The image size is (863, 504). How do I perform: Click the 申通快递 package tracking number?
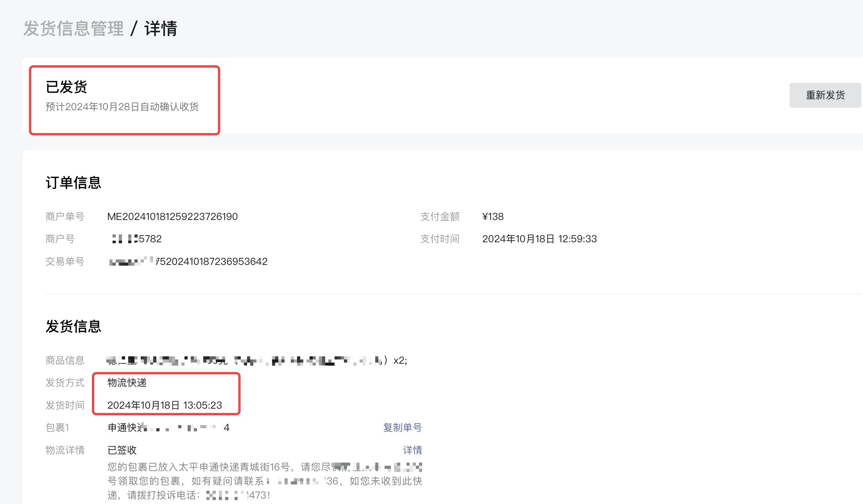click(x=168, y=427)
